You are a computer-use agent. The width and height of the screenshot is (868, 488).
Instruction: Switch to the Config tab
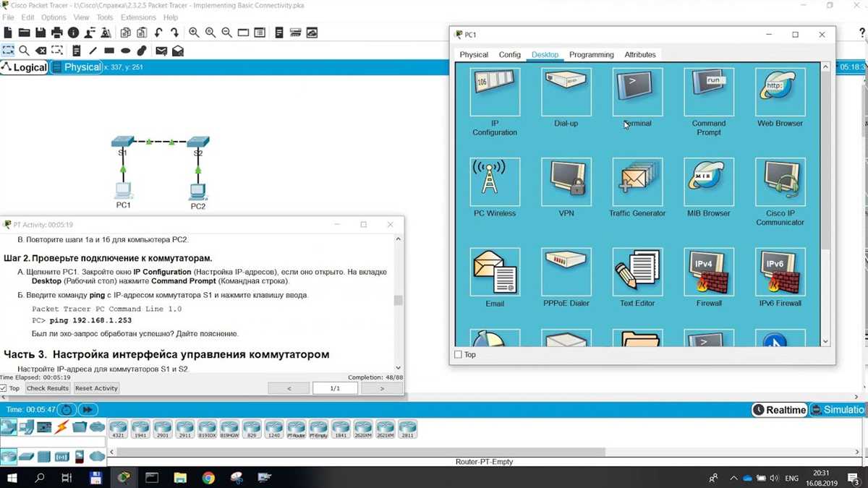point(509,54)
